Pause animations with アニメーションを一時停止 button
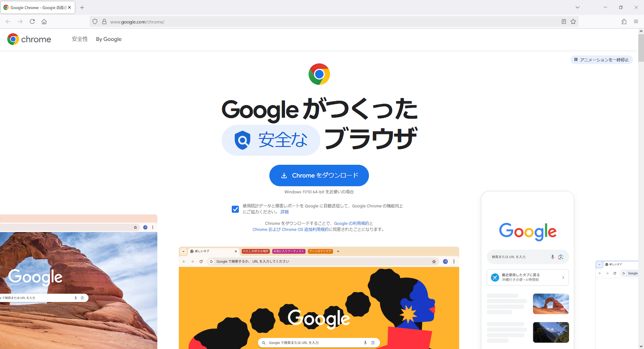 click(601, 60)
